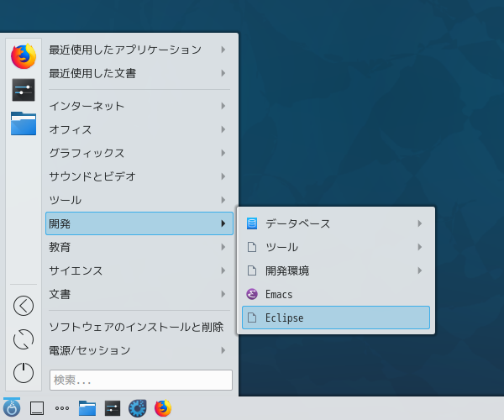
Task: Click the restart circular-arrows sidebar icon
Action: [x=24, y=339]
